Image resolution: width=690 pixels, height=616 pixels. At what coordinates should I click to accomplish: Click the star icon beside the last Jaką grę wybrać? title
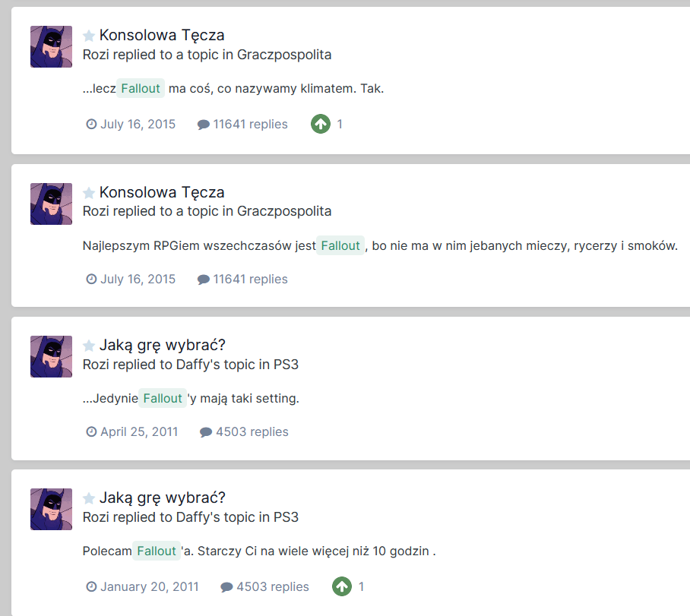pos(89,498)
